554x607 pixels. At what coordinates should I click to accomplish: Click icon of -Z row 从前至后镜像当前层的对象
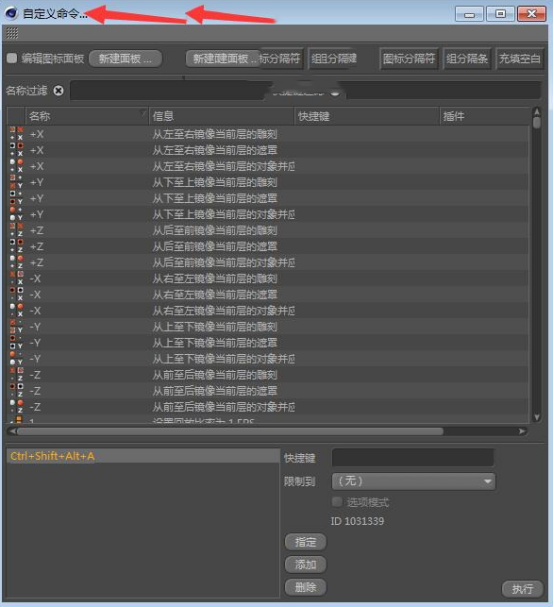16,407
